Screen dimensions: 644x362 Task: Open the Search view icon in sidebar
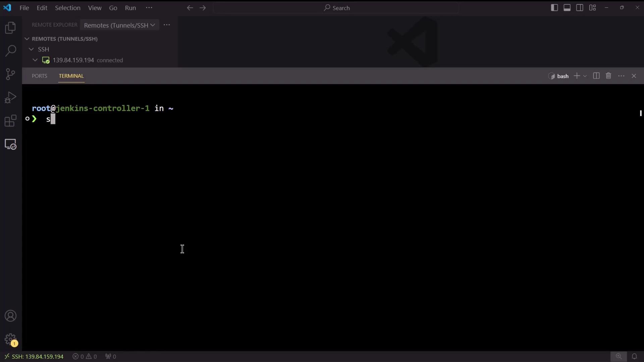(10, 51)
